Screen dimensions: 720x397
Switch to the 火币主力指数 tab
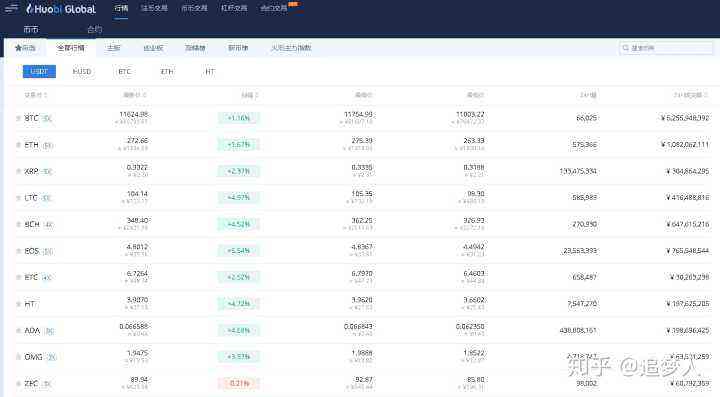point(291,48)
